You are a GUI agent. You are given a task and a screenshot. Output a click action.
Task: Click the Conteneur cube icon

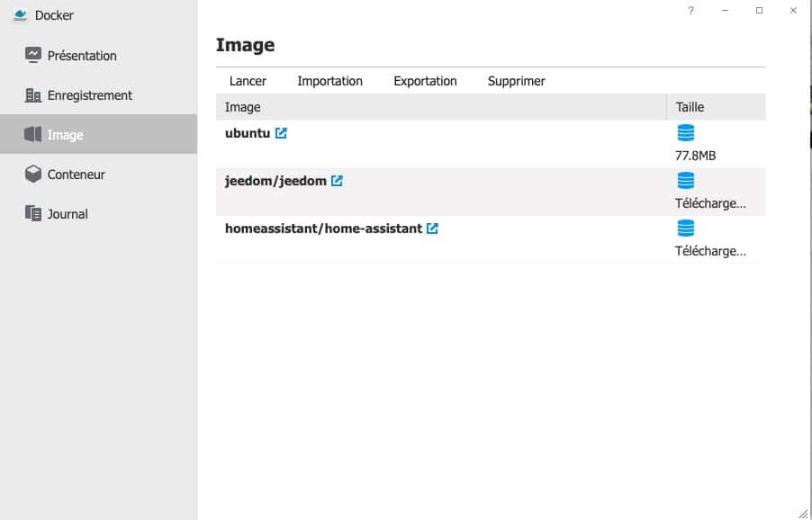[x=33, y=174]
